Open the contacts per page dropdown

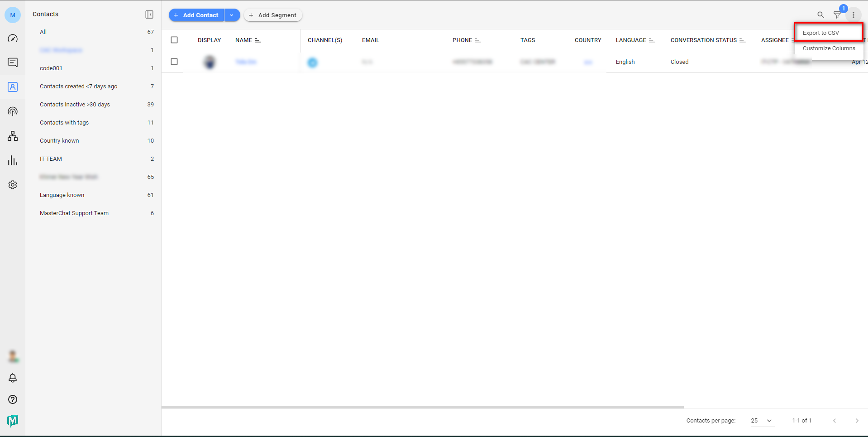(762, 421)
